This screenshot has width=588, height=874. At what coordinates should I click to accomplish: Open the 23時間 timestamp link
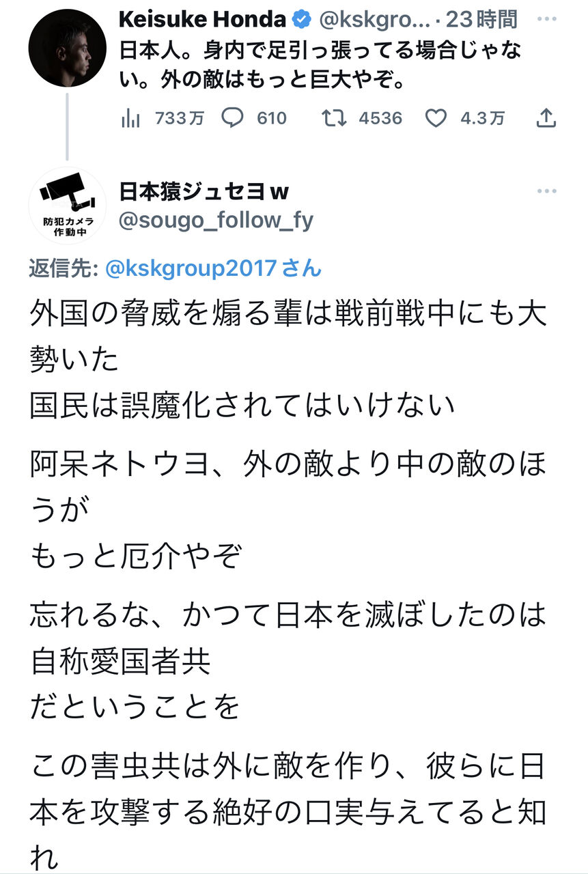coord(481,20)
